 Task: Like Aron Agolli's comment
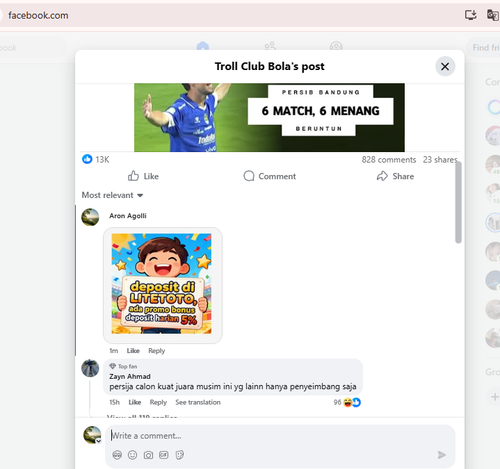[133, 351]
